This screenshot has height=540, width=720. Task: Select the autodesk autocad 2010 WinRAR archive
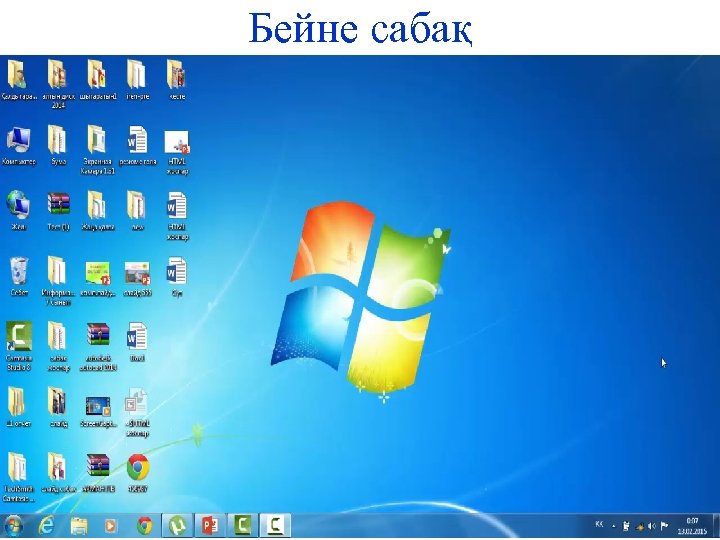pyautogui.click(x=98, y=347)
